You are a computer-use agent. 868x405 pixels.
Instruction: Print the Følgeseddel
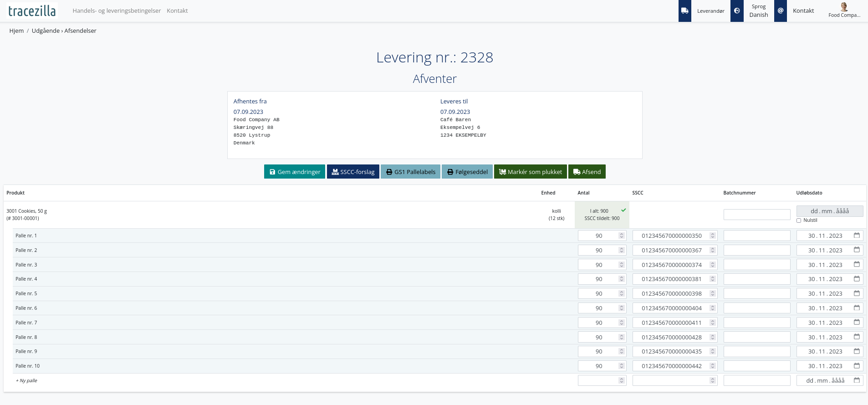click(x=467, y=172)
